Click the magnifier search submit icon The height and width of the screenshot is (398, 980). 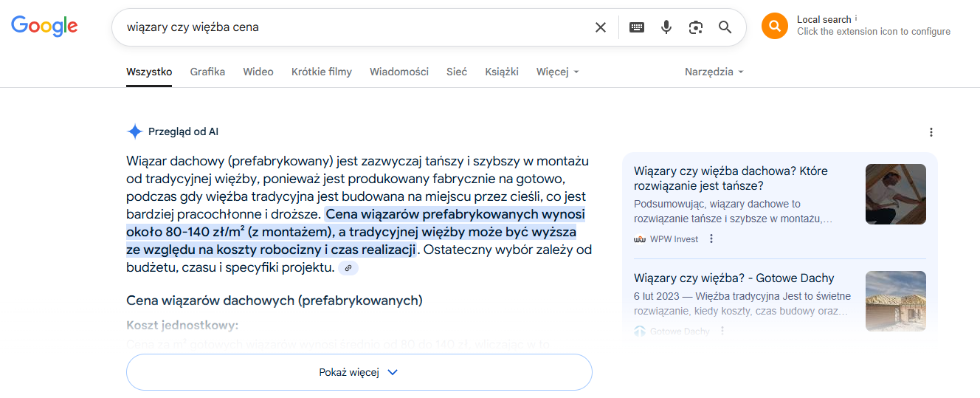tap(725, 27)
